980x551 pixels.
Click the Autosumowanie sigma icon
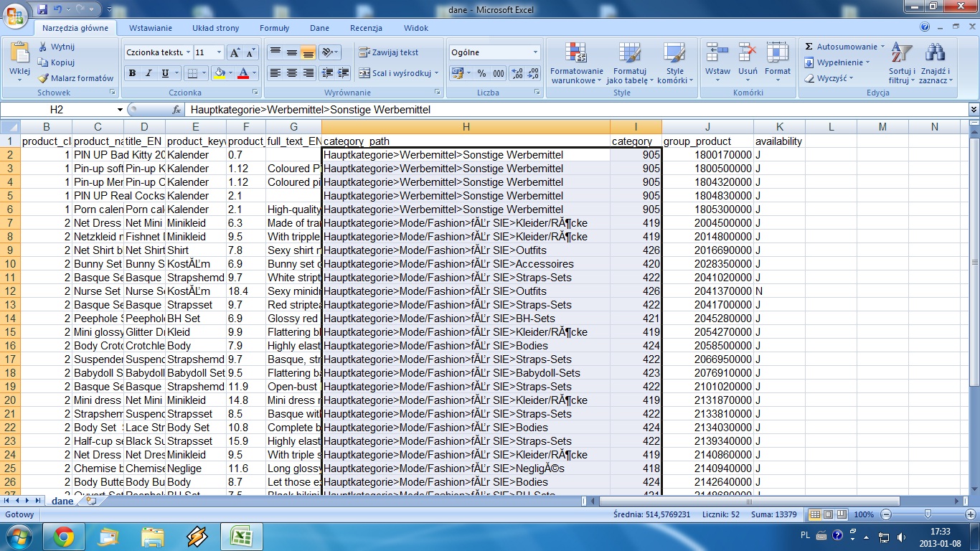coord(809,47)
